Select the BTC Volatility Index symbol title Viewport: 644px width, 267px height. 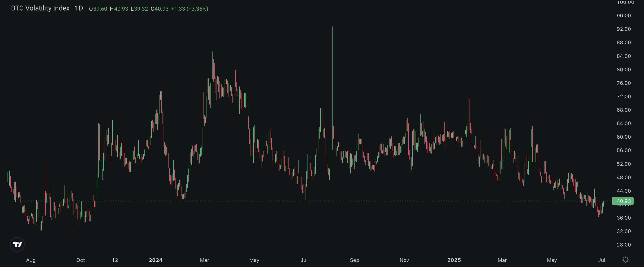pos(41,8)
